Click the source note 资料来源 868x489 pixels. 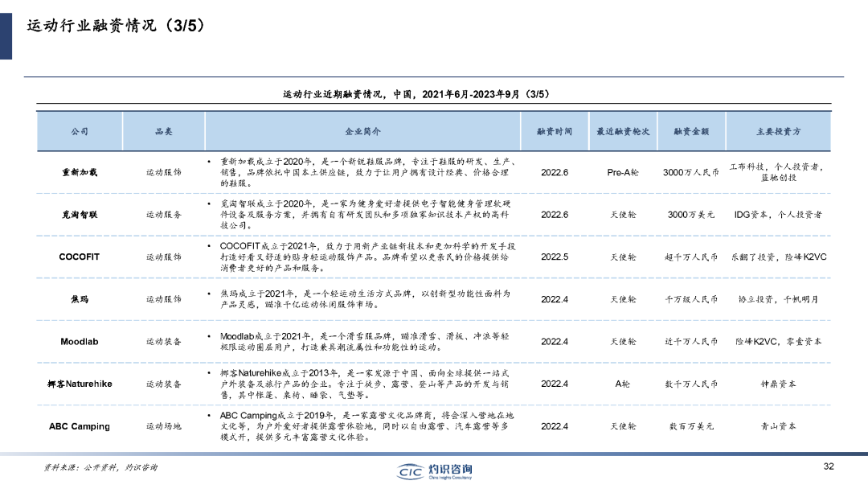[x=100, y=467]
